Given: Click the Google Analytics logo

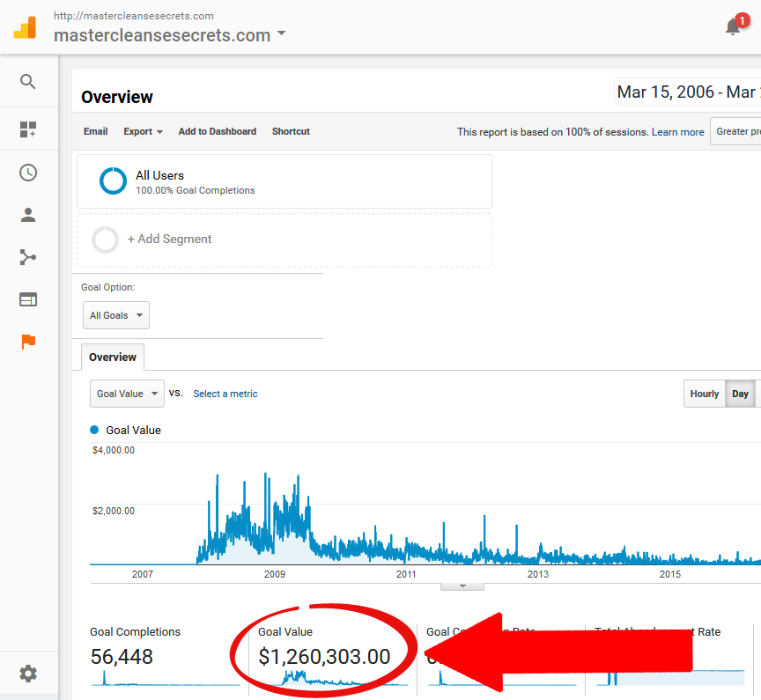Looking at the screenshot, I should [25, 27].
